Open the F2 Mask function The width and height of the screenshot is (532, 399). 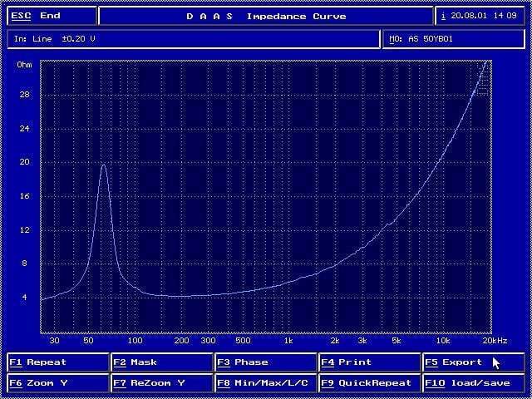tap(162, 362)
